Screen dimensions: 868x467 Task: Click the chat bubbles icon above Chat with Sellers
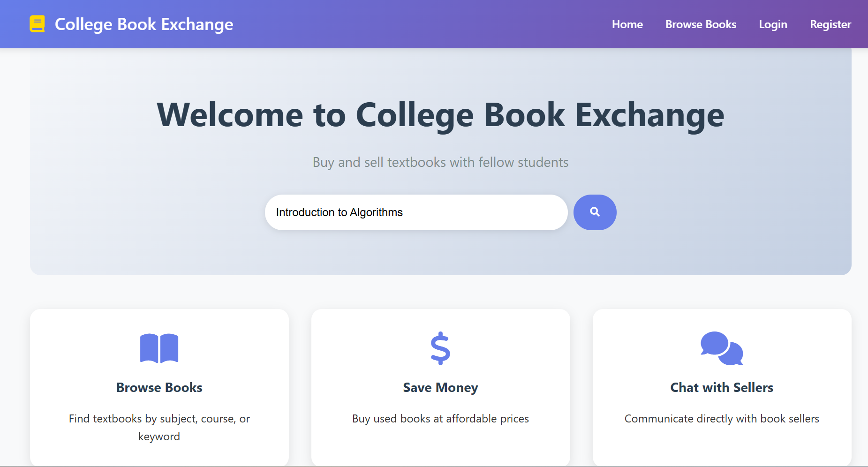click(x=722, y=349)
